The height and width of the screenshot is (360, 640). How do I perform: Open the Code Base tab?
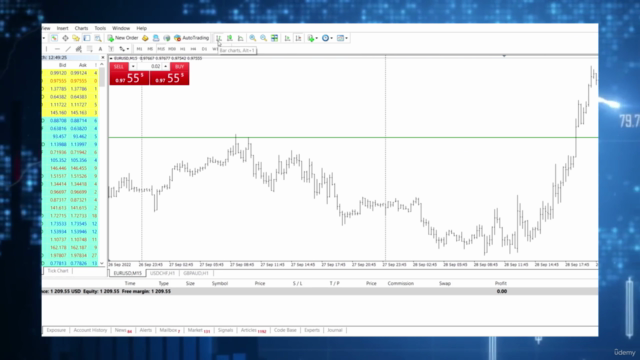pos(285,330)
